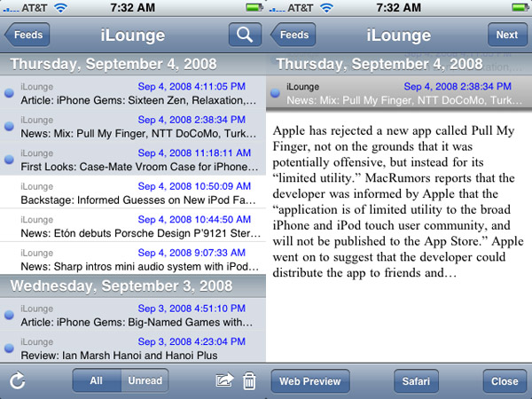
Task: Tap the search magnifier icon
Action: click(x=245, y=35)
